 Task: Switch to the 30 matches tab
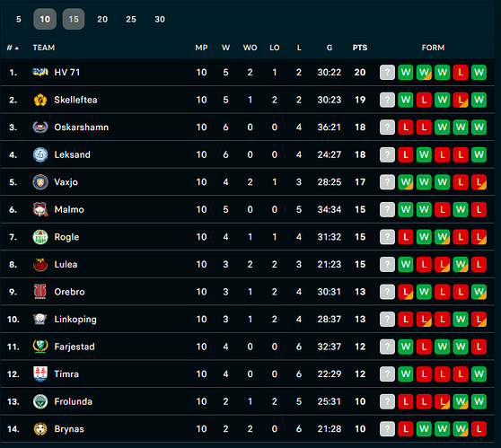[160, 19]
